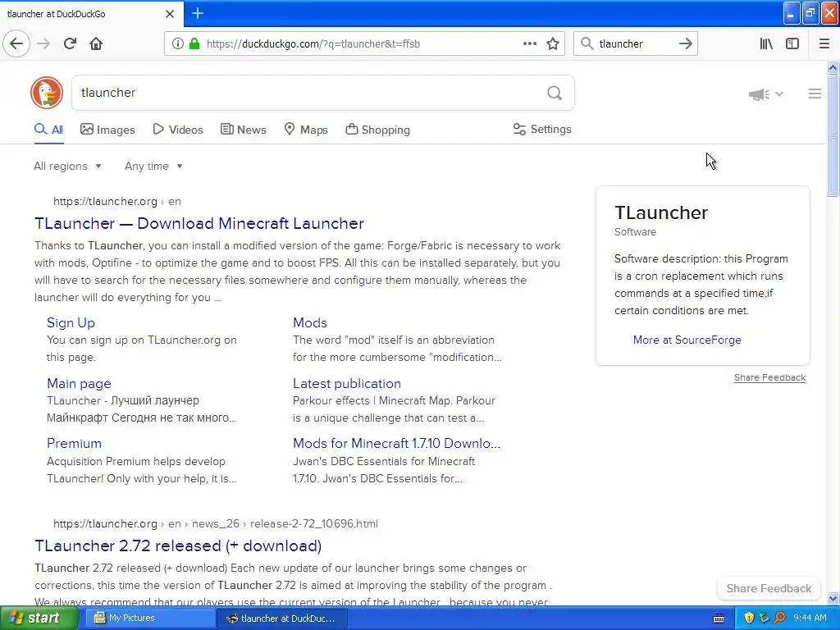Click the vertical scrollbar thumb
The width and height of the screenshot is (840, 630).
click(x=833, y=136)
